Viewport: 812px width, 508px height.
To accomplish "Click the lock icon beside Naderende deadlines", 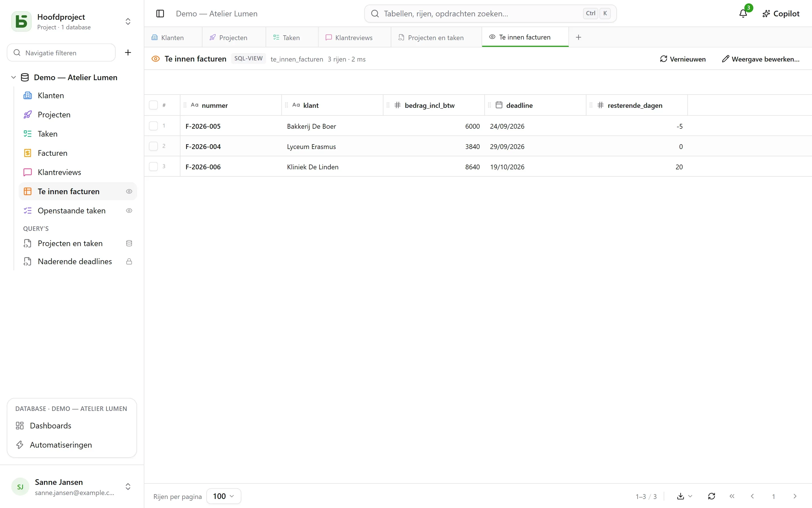I will click(129, 261).
